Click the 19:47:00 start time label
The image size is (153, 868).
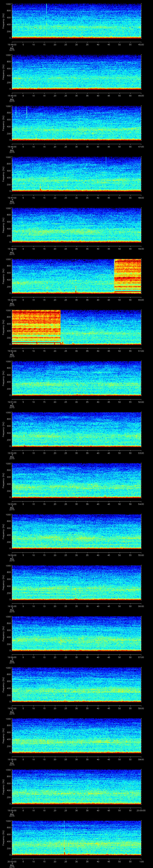pyautogui.click(x=12, y=198)
